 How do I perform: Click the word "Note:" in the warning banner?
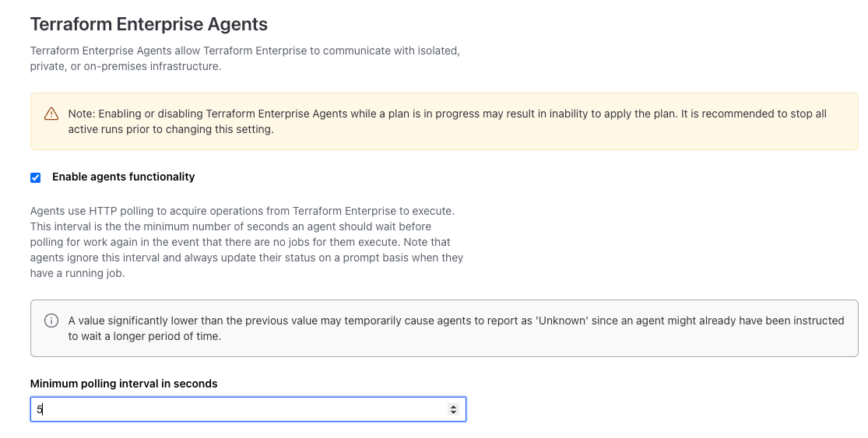[x=82, y=114]
